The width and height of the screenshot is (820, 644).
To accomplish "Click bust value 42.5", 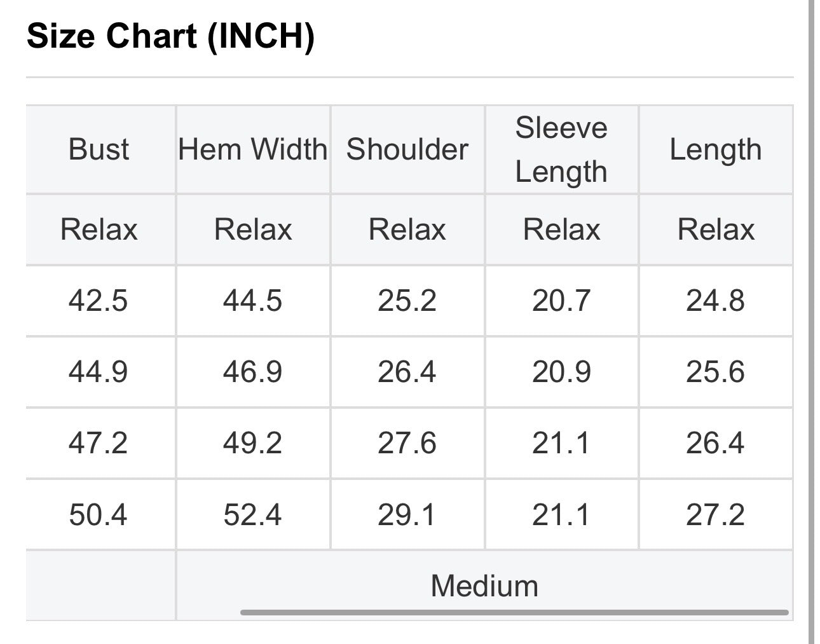I will (x=99, y=300).
